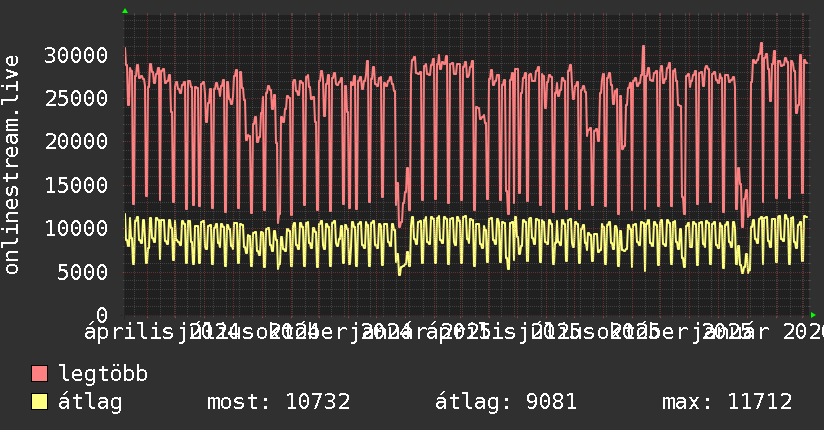Select the átlag legend label beside yellow swatch
Viewport: 824px width, 430px height.
click(90, 403)
